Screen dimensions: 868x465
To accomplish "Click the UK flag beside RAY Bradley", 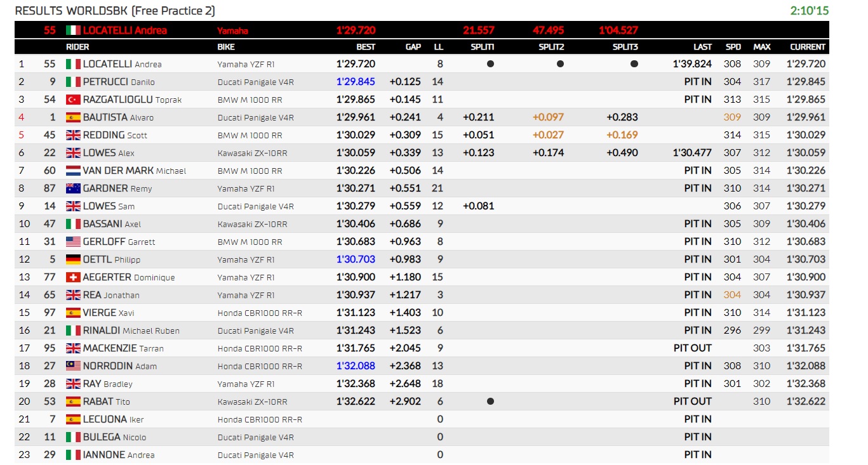I will coord(73,384).
